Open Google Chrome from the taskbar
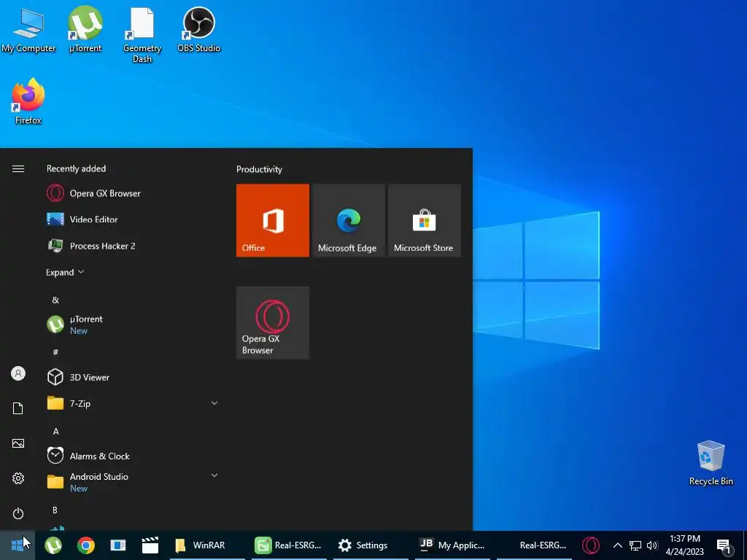Image resolution: width=747 pixels, height=560 pixels. [x=86, y=545]
